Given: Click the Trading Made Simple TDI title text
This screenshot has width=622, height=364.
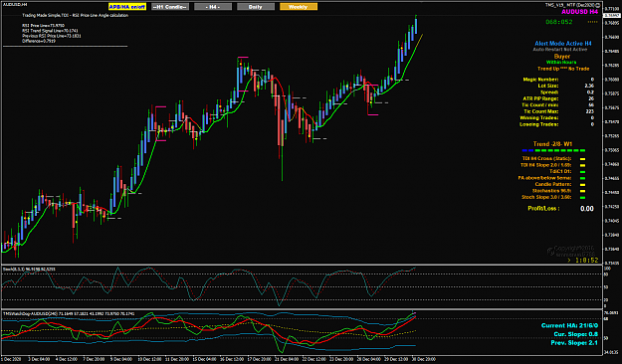Looking at the screenshot, I should [75, 16].
